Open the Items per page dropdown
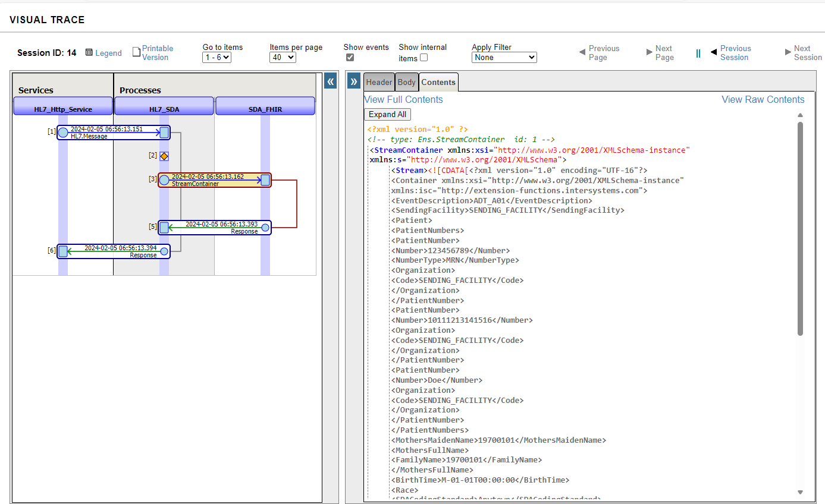Viewport: 825px width, 504px height. (283, 58)
